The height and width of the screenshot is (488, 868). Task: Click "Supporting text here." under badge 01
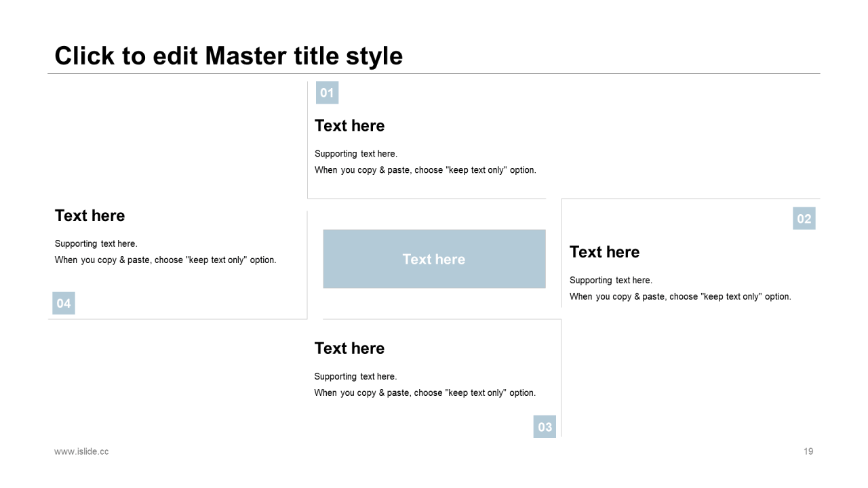[x=356, y=154]
